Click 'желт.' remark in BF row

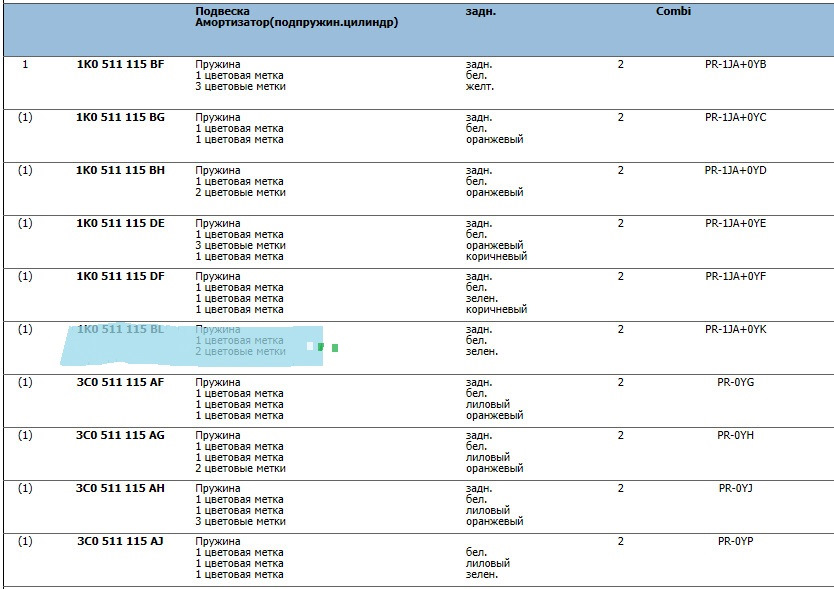480,86
